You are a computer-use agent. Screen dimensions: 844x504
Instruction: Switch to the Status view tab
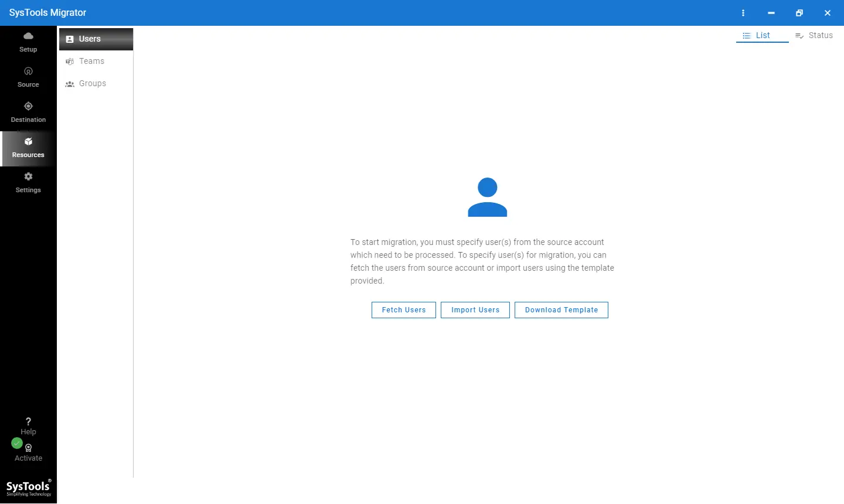tap(814, 35)
